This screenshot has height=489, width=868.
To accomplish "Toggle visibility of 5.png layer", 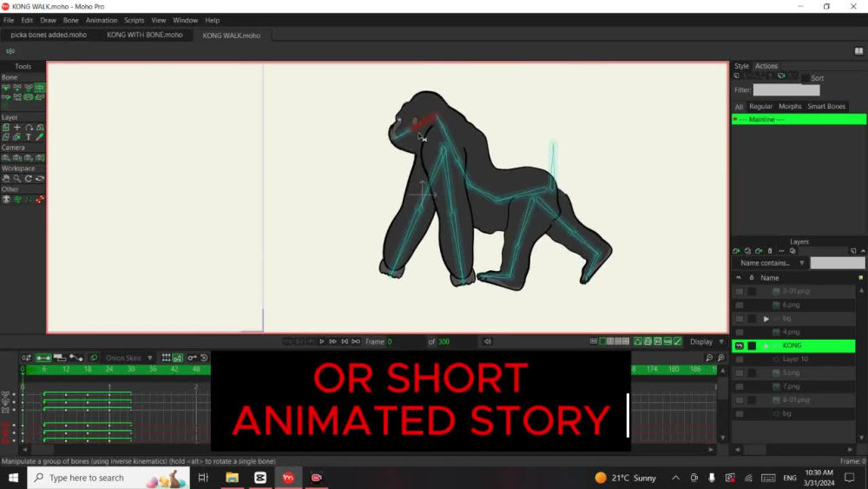I will 739,373.
